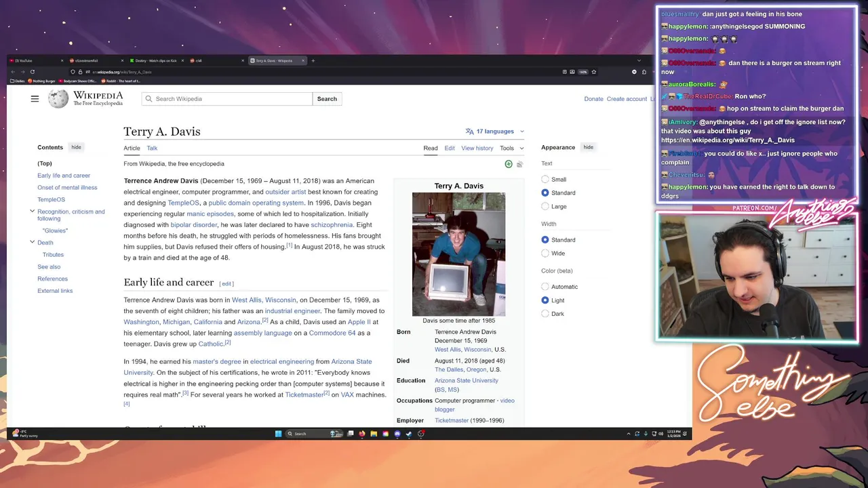Viewport: 868px width, 488px height.
Task: Bookmark this page with the star icon
Action: (x=593, y=72)
